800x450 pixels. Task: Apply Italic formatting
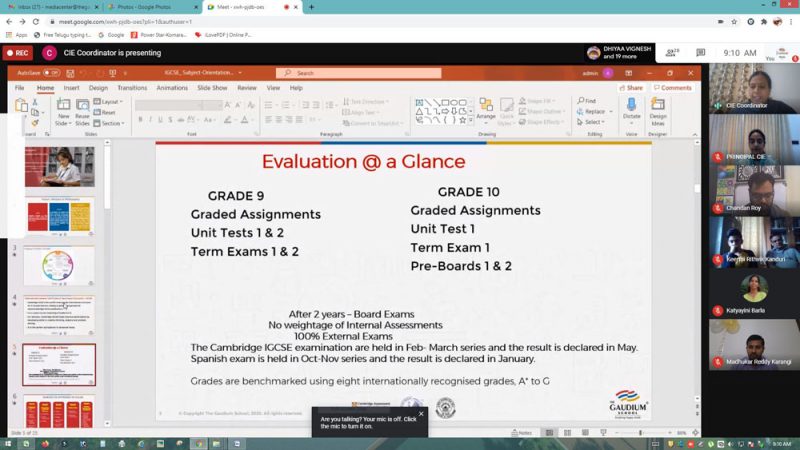point(151,119)
